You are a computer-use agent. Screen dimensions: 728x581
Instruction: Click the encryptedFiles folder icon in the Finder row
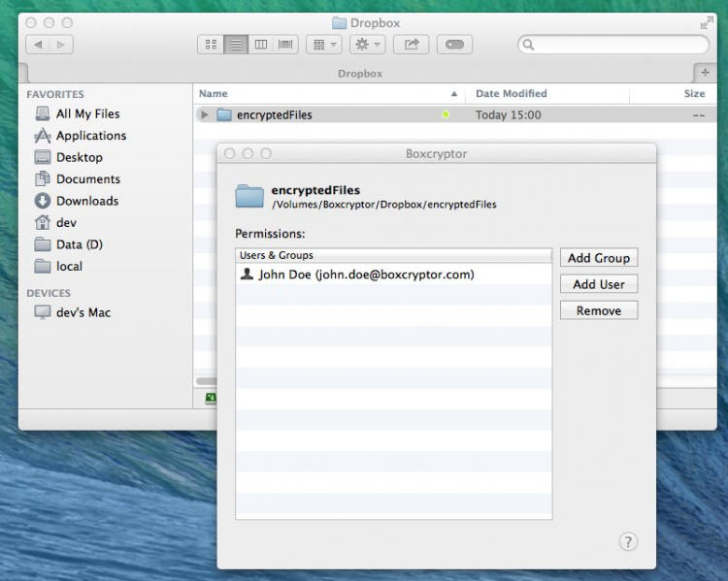pos(224,114)
